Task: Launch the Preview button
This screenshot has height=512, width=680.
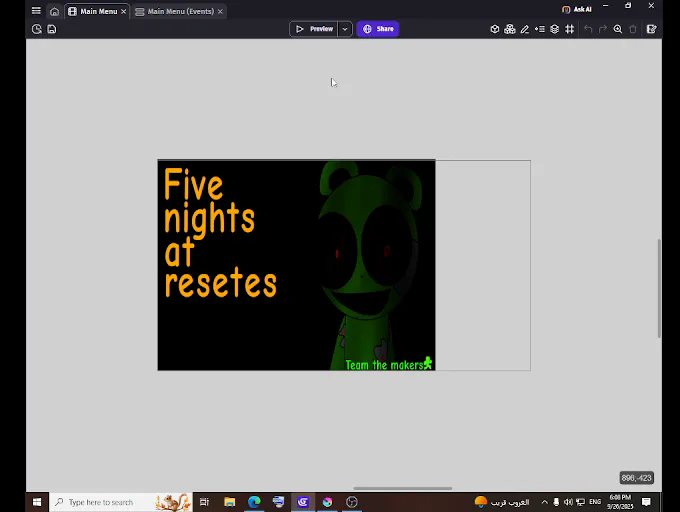Action: coord(314,29)
